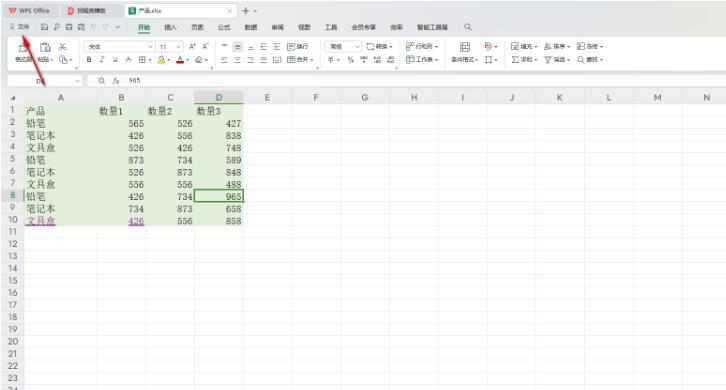Open the 行和列 Rows and Columns menu

422,46
